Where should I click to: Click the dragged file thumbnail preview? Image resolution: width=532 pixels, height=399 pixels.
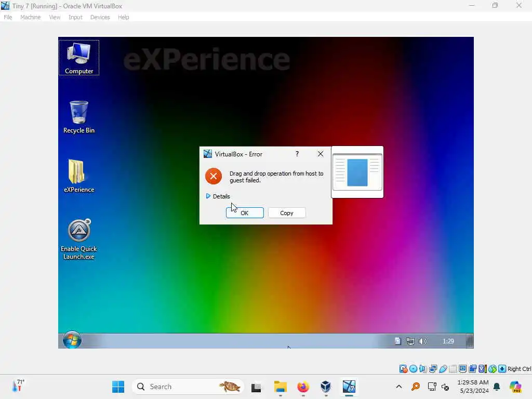pos(357,172)
